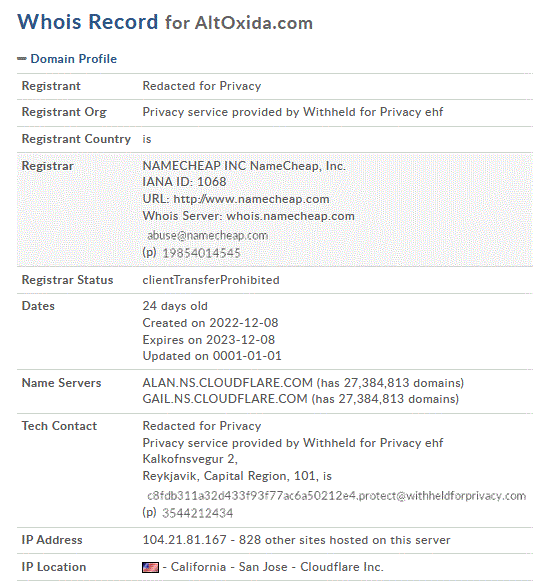Open GAIL.NS.CLOUDFLARE.COM name server link
533x584 pixels.
[x=225, y=399]
